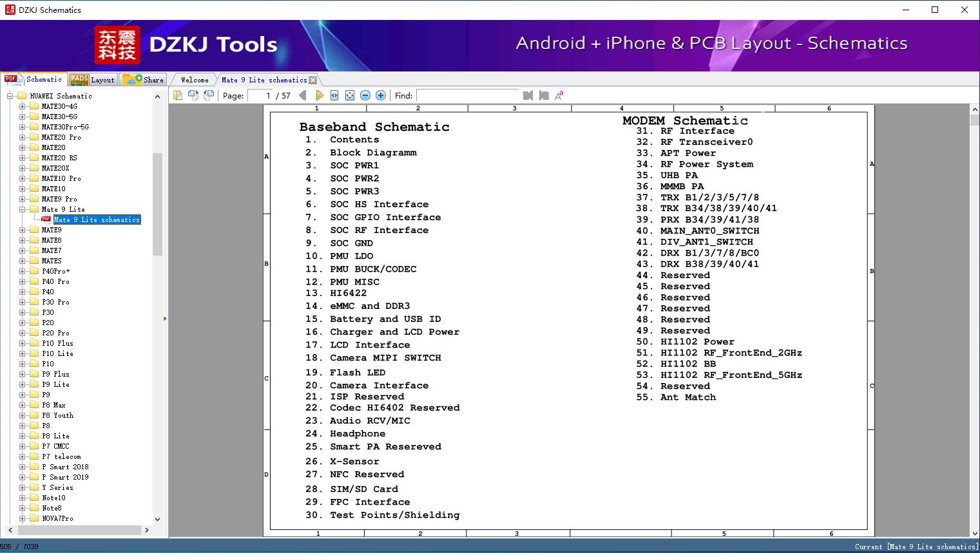
Task: Expand the P8 Max folder
Action: click(x=22, y=405)
